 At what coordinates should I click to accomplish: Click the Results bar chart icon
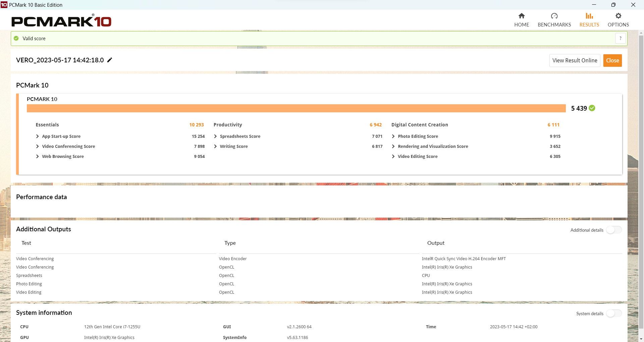pyautogui.click(x=589, y=16)
